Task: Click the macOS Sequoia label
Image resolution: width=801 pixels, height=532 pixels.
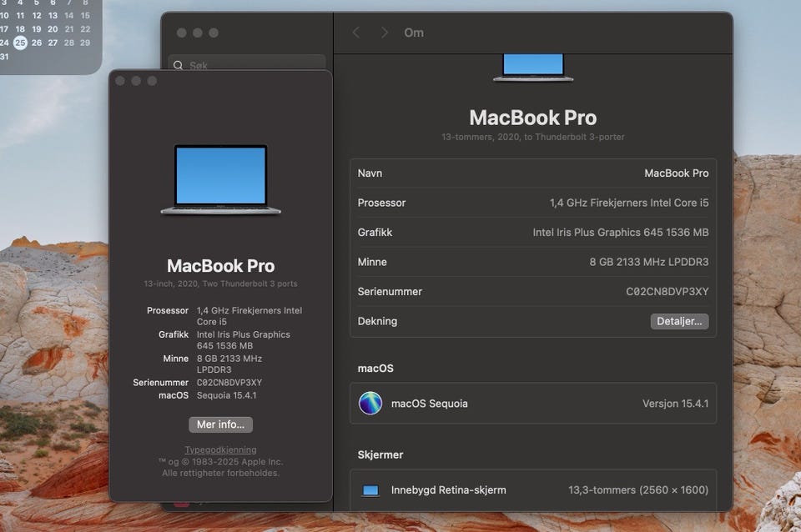Action: click(429, 404)
